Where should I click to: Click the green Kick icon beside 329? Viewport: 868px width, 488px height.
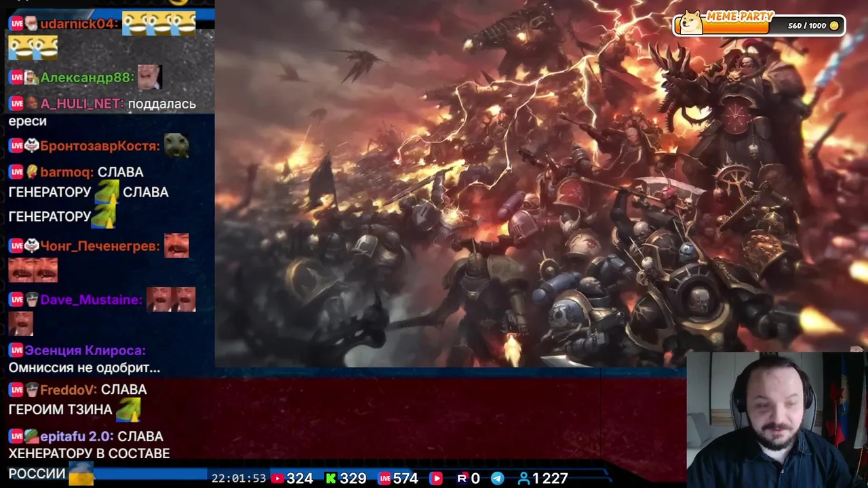tap(330, 479)
